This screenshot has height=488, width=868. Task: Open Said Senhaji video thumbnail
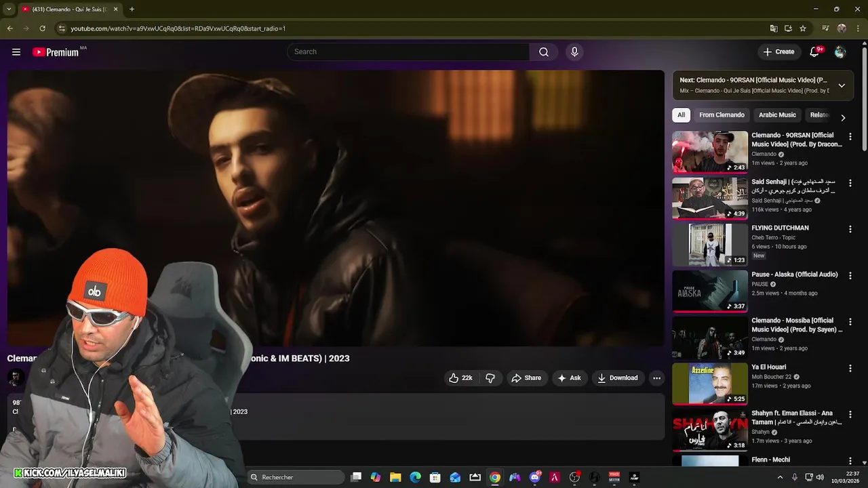click(x=710, y=199)
